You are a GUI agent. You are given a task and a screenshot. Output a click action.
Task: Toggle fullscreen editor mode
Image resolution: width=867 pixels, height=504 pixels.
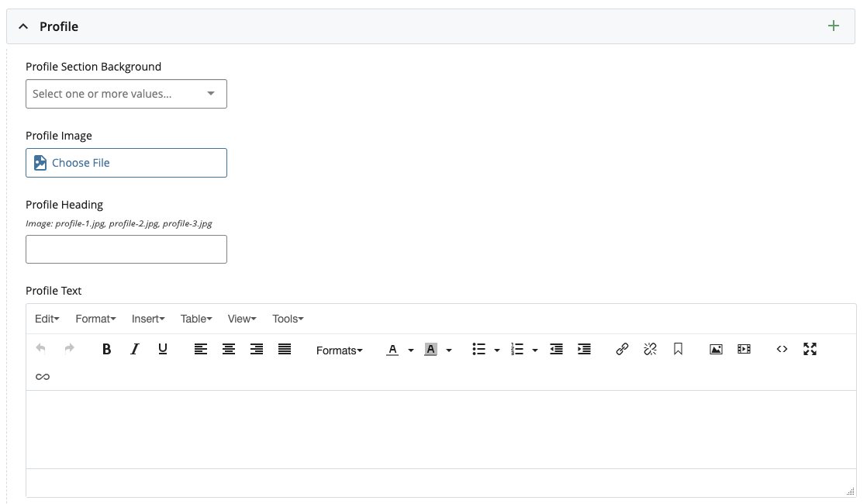810,350
